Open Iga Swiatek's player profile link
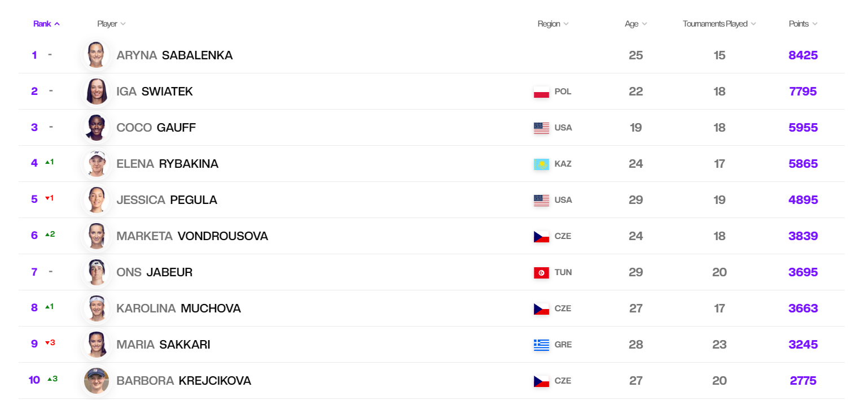The width and height of the screenshot is (868, 400). (x=155, y=92)
